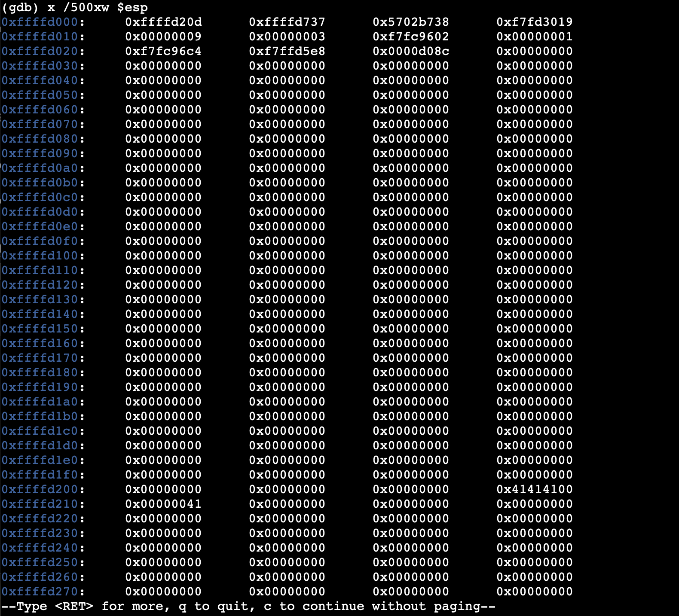
Task: Select the value 0x0000d08c
Action: point(411,51)
